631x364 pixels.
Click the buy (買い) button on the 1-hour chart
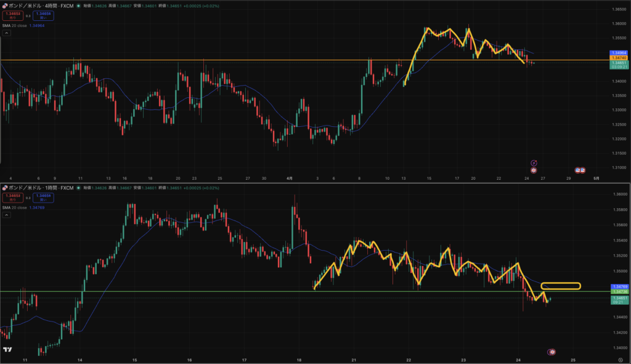tap(44, 198)
